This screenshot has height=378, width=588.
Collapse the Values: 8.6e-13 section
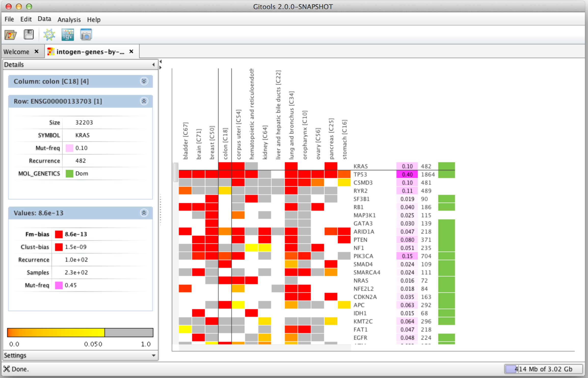coord(144,213)
